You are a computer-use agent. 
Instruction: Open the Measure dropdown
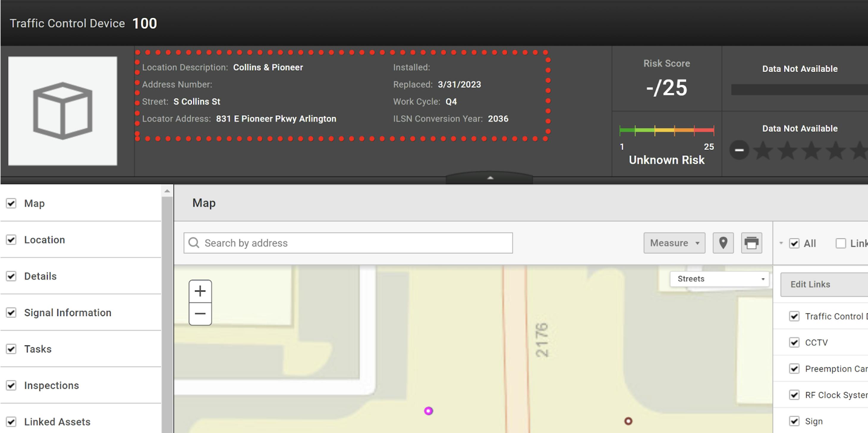[674, 243]
